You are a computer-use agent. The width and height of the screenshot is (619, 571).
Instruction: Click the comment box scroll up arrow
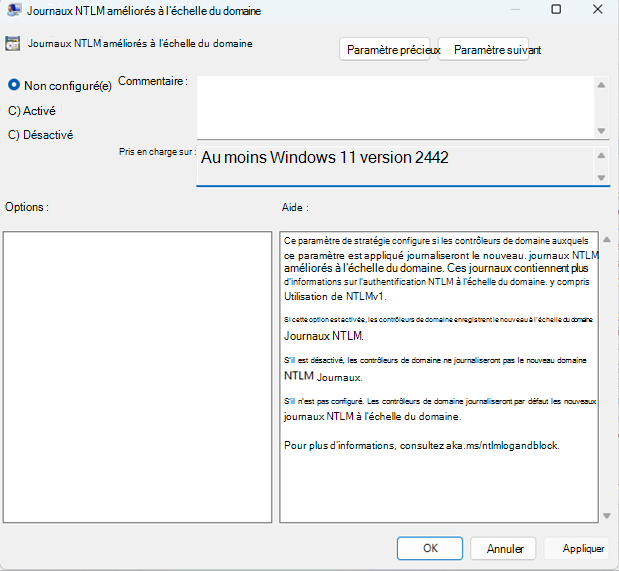point(601,85)
